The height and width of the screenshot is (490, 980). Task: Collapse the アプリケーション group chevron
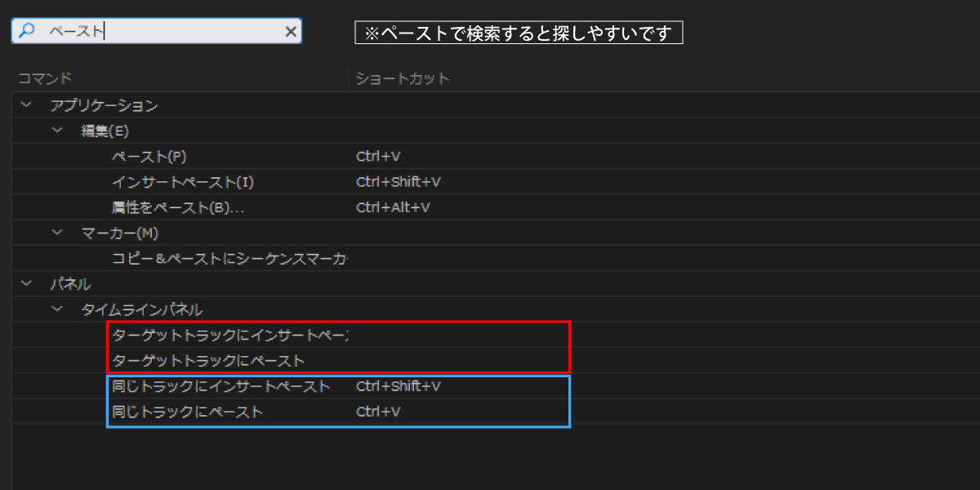click(x=26, y=105)
